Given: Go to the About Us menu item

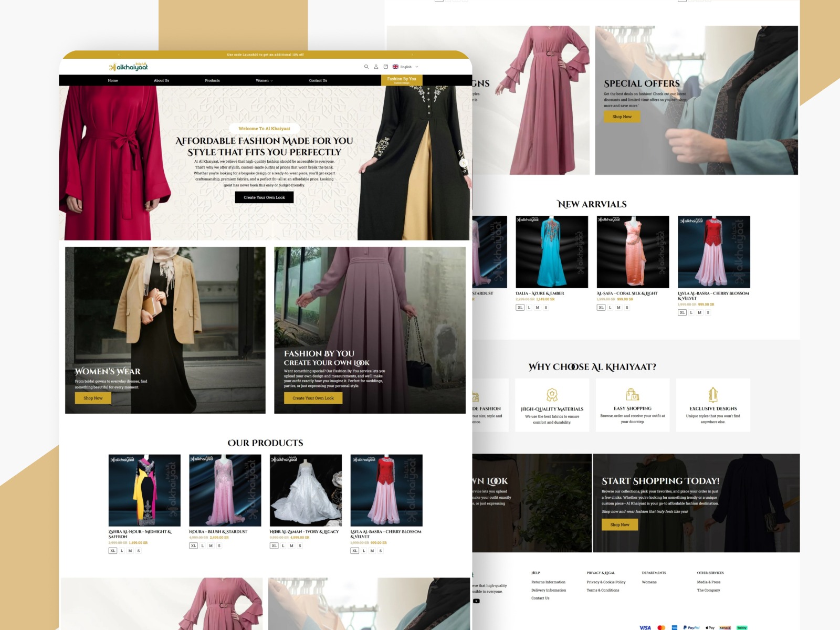Looking at the screenshot, I should point(161,80).
